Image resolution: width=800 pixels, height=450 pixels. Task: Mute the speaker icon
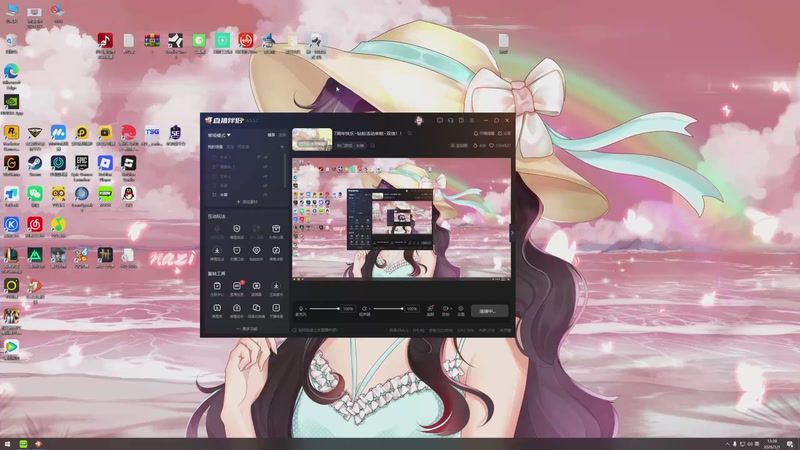(364, 309)
